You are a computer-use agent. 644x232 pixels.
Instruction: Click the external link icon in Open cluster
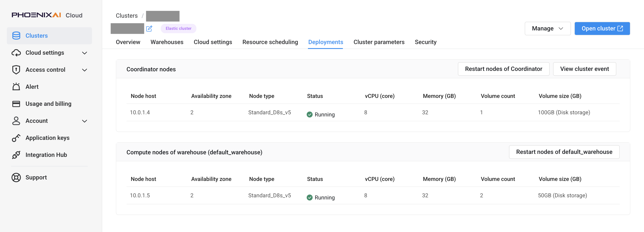pyautogui.click(x=620, y=29)
